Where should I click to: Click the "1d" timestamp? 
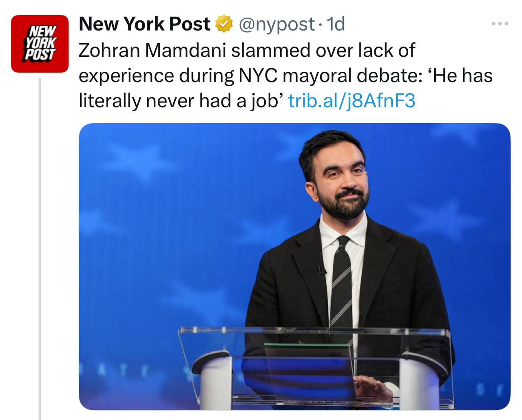tap(336, 24)
